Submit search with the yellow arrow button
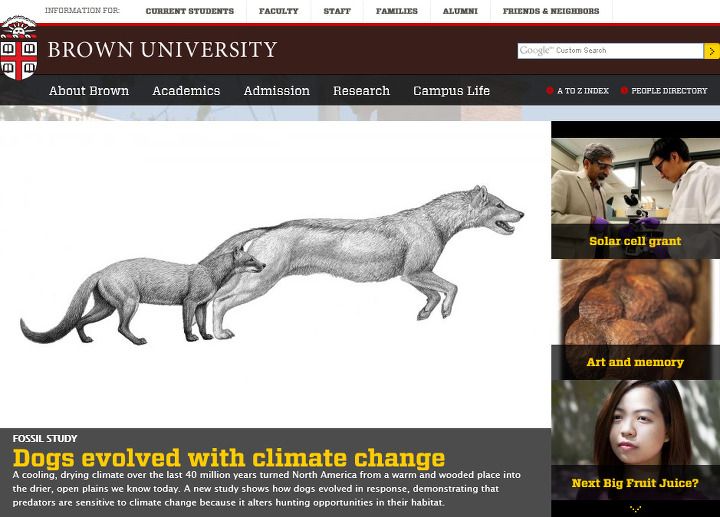The image size is (720, 517). (x=711, y=51)
